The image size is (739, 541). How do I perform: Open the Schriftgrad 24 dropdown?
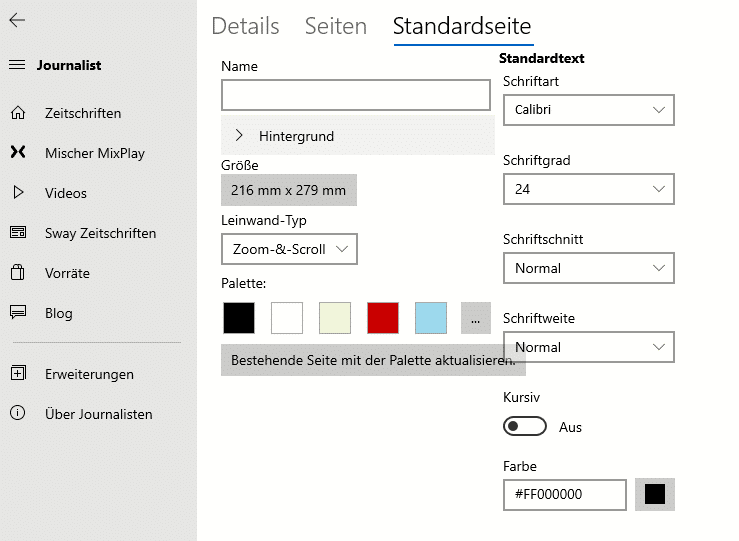pos(589,189)
